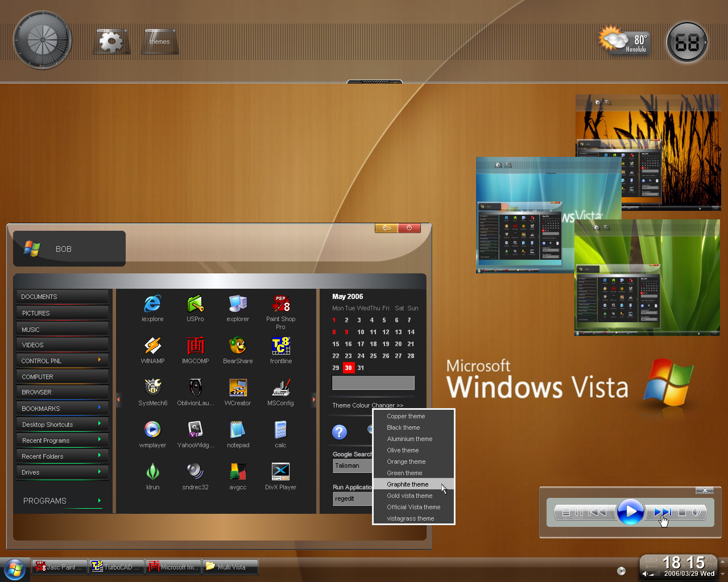
Task: Open the OblivionLauncher icon
Action: pos(195,388)
